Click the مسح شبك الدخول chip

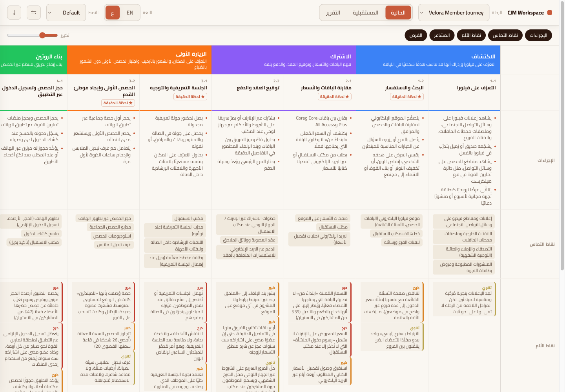pos(41,234)
